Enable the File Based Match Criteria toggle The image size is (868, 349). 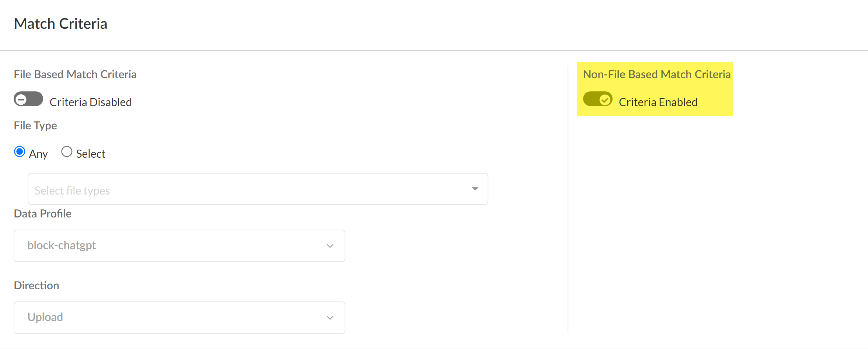(28, 99)
